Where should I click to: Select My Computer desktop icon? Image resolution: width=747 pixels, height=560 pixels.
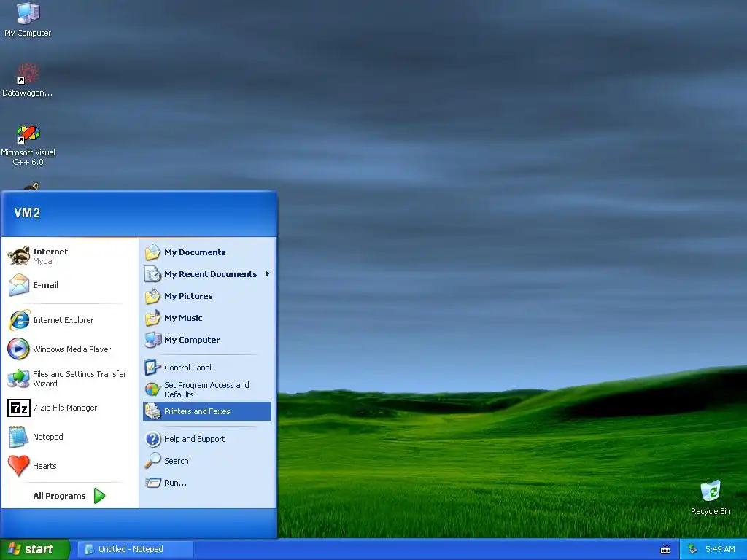28,20
